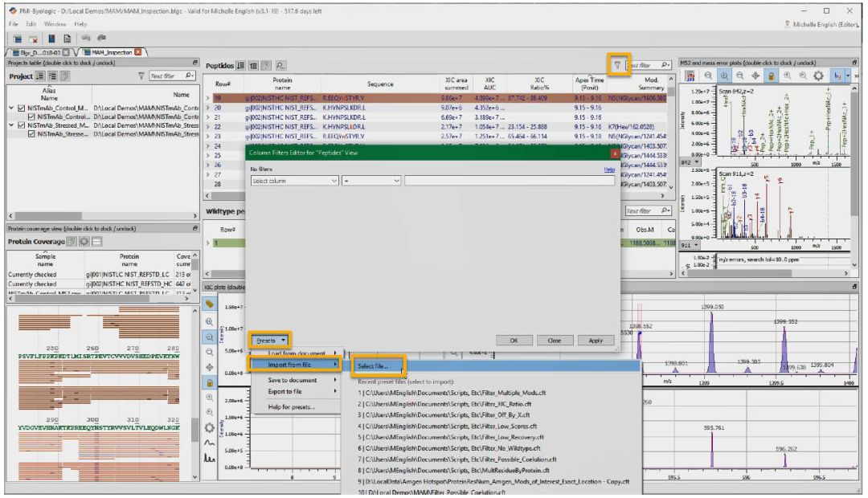Image resolution: width=868 pixels, height=498 pixels.
Task: Expand peptide row 19 in table
Action: point(208,98)
